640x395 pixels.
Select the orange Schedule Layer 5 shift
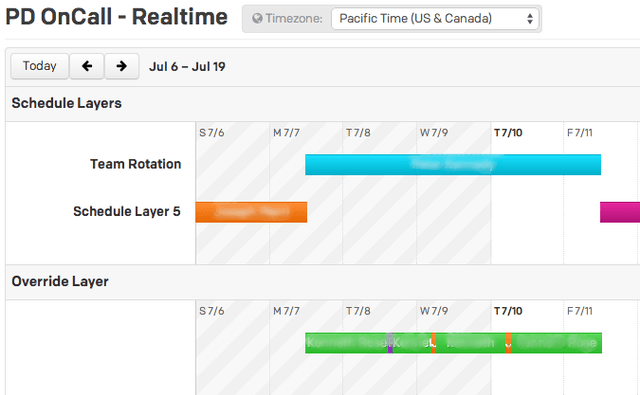251,212
